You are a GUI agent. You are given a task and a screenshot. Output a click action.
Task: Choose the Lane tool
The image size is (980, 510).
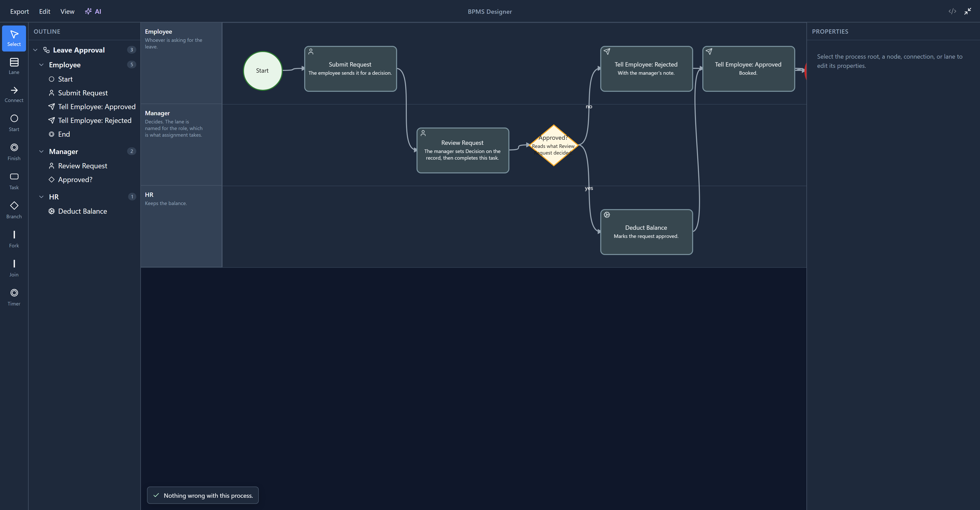coord(14,67)
